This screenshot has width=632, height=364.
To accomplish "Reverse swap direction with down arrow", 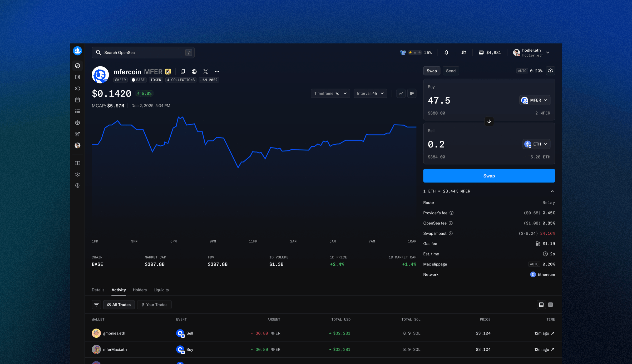I will coord(489,121).
